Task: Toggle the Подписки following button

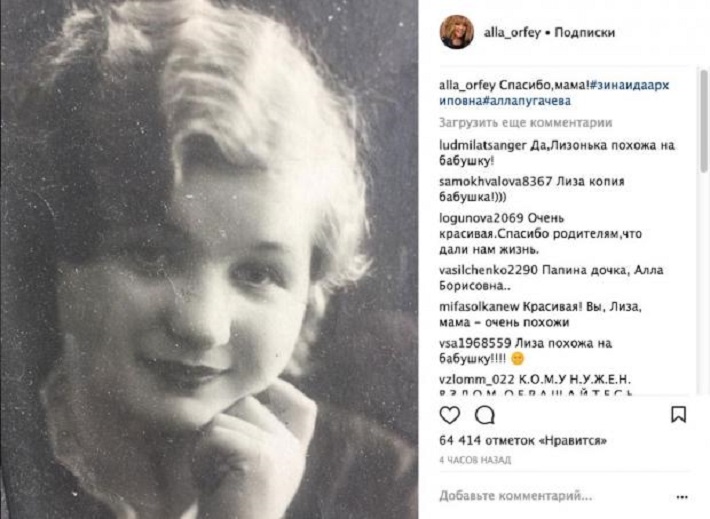Action: pyautogui.click(x=585, y=33)
